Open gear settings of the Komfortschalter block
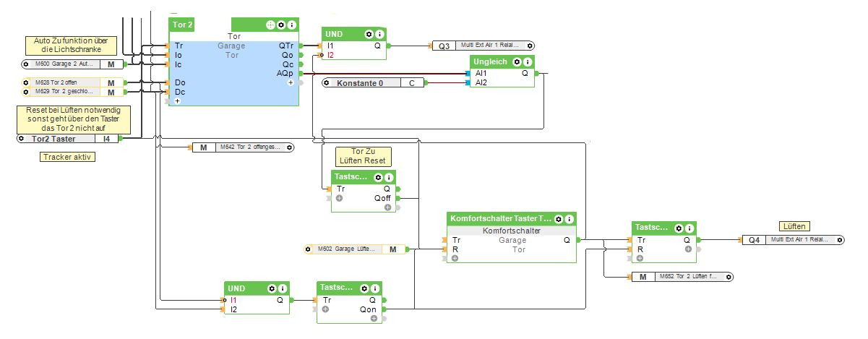868x339 pixels. (559, 218)
